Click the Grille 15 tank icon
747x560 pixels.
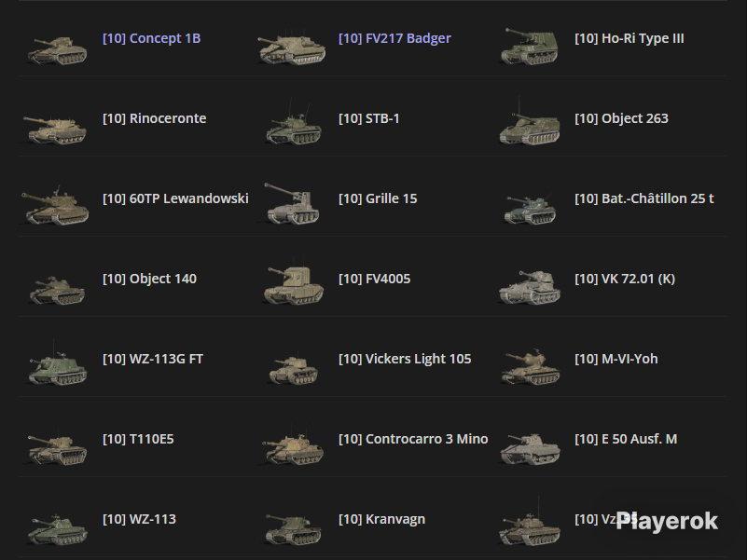pos(293,203)
